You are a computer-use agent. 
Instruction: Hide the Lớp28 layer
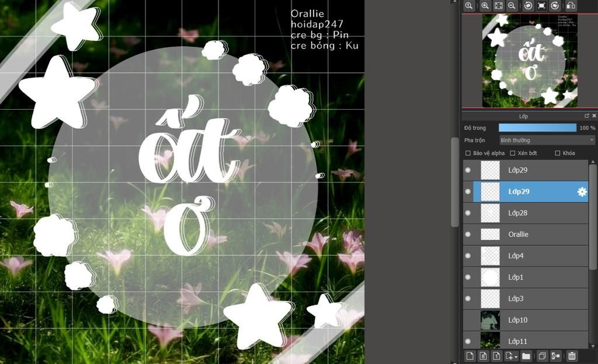coord(468,213)
